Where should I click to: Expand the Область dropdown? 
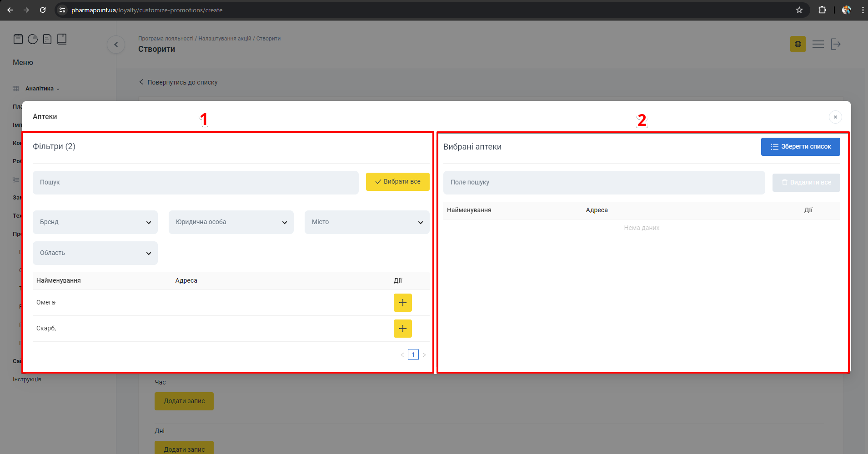coord(95,253)
